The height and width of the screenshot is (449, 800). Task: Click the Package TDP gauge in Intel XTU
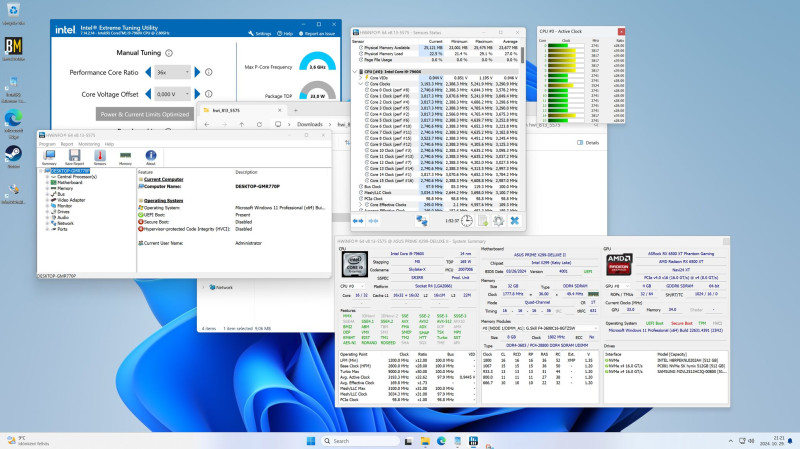pos(317,91)
